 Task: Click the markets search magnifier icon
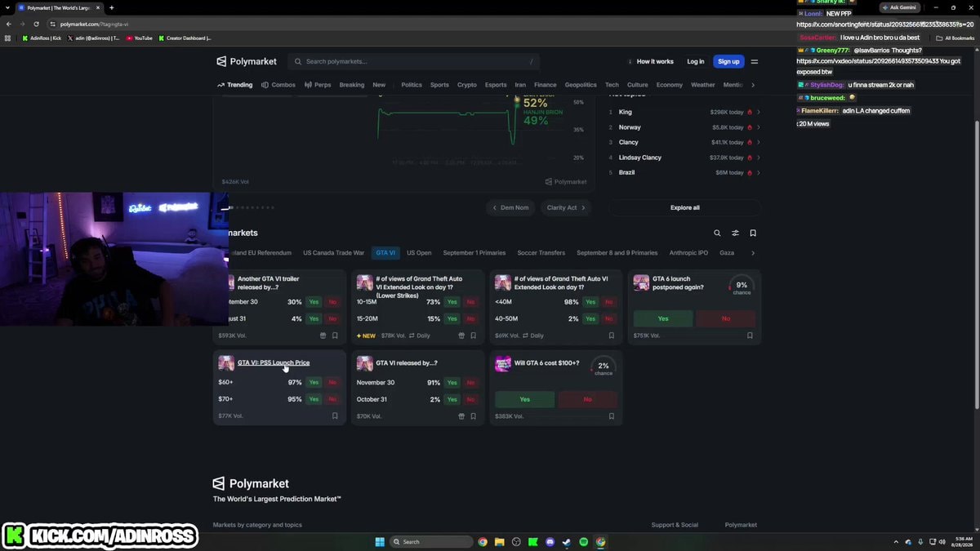[717, 233]
